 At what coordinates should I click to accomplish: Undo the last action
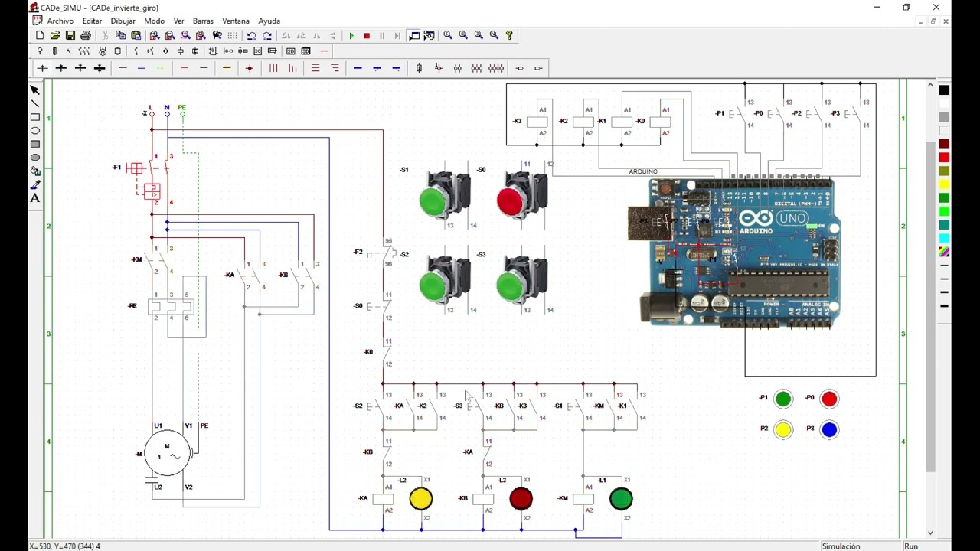251,35
